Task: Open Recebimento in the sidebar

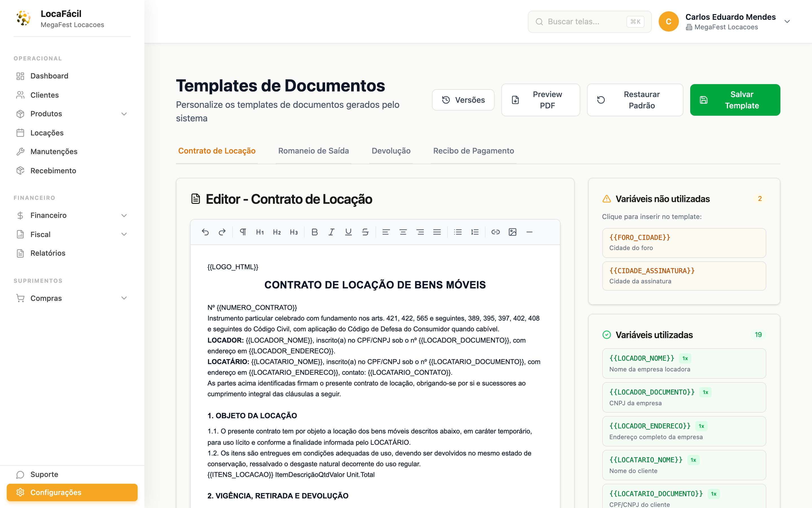Action: [72, 171]
